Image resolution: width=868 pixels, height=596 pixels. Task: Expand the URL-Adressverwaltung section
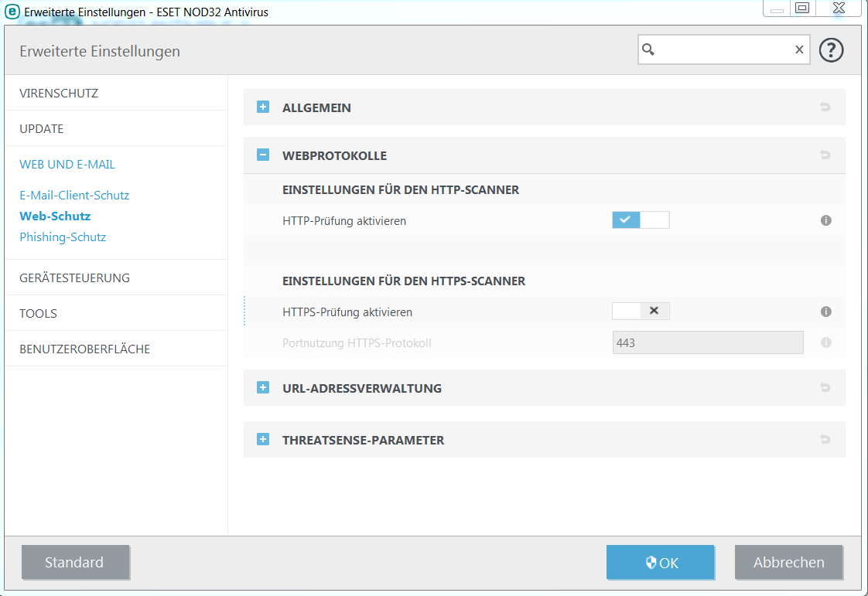[263, 388]
